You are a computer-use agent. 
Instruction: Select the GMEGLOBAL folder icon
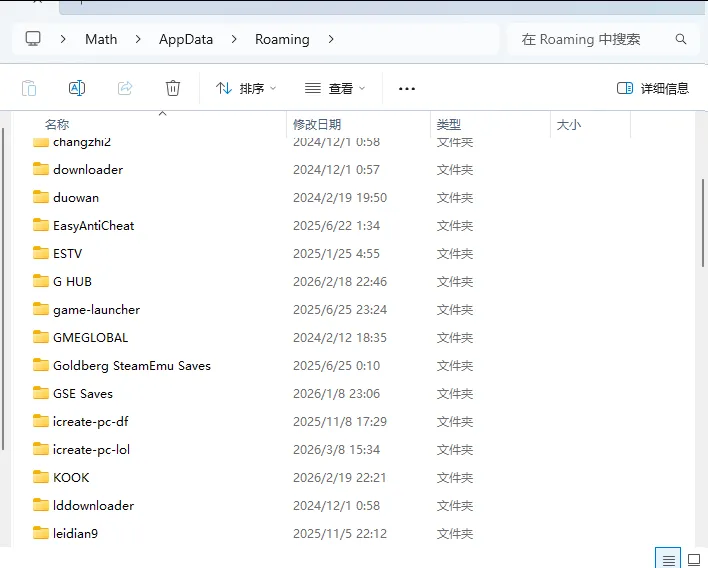(41, 337)
